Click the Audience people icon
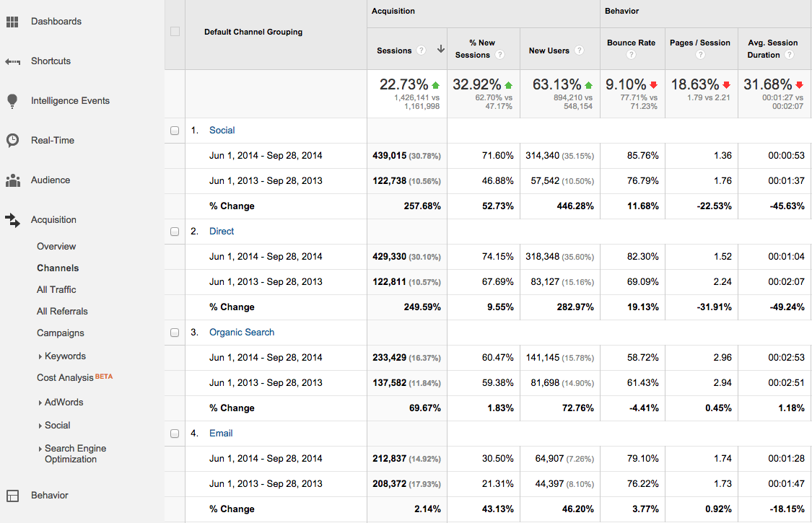The image size is (812, 523). [x=12, y=180]
